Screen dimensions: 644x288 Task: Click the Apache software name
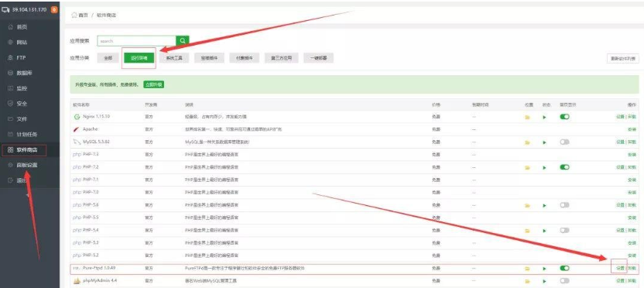pos(90,129)
